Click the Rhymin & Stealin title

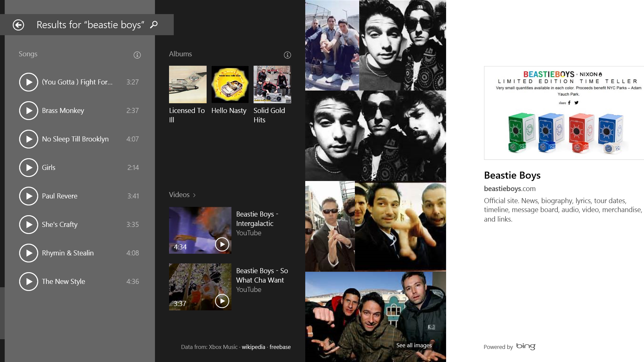(x=68, y=253)
